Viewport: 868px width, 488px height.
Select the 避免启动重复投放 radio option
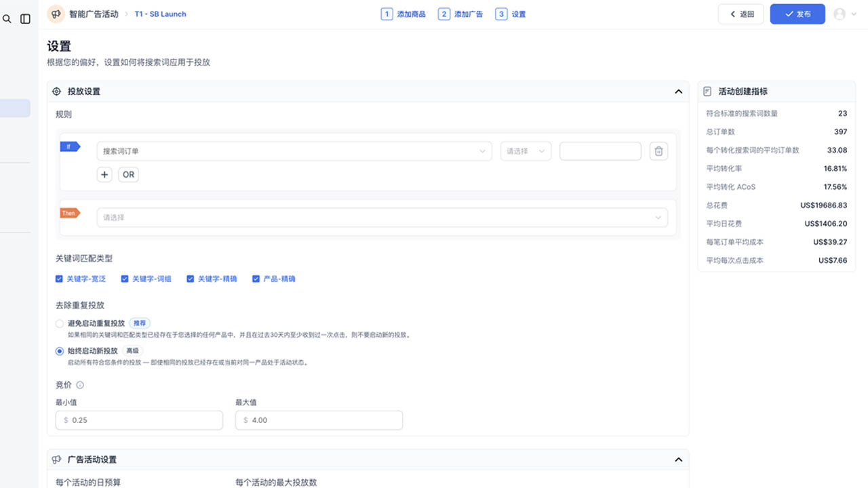click(60, 323)
